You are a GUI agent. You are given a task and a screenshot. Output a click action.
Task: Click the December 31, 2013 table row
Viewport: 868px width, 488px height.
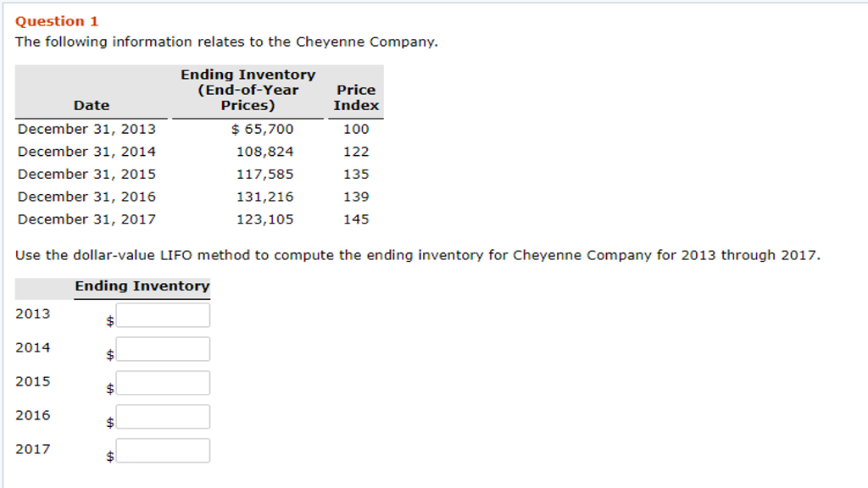(x=87, y=129)
